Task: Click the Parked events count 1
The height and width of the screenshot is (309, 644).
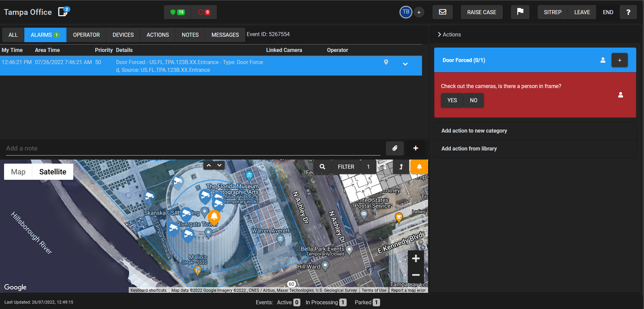Action: [x=376, y=303]
